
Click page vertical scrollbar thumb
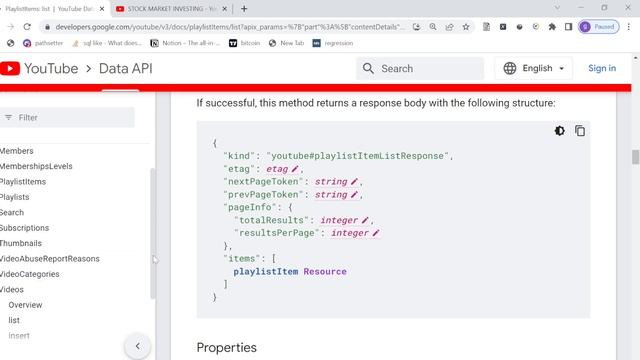635,157
